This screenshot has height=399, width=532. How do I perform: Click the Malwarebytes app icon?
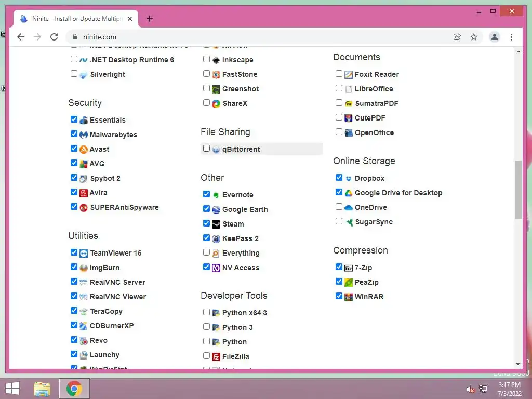click(x=84, y=135)
